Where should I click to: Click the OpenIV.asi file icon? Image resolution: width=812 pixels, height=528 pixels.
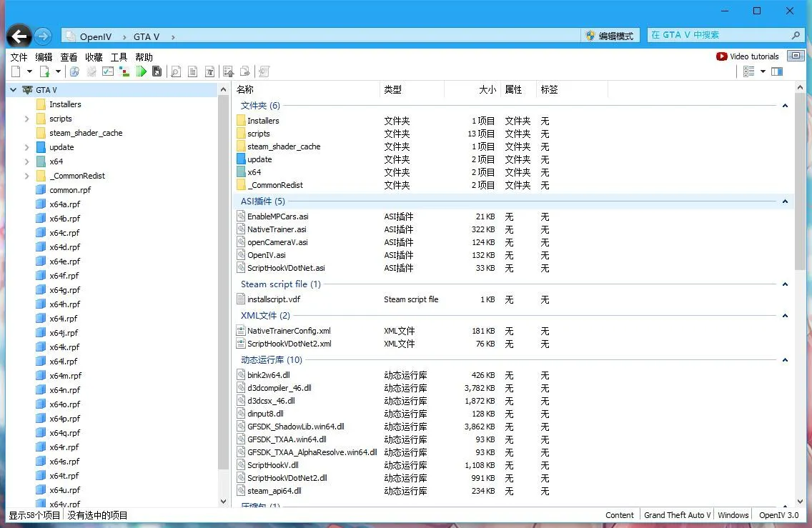coord(241,254)
